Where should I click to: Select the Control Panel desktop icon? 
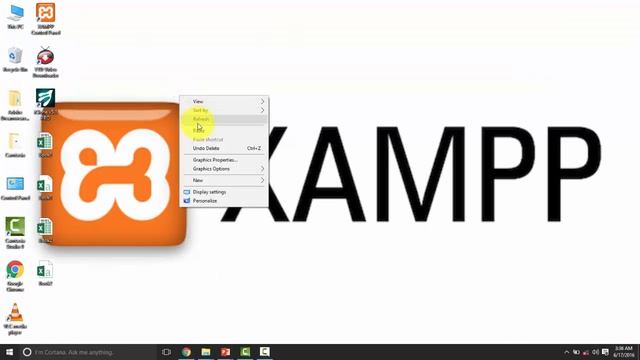point(15,188)
